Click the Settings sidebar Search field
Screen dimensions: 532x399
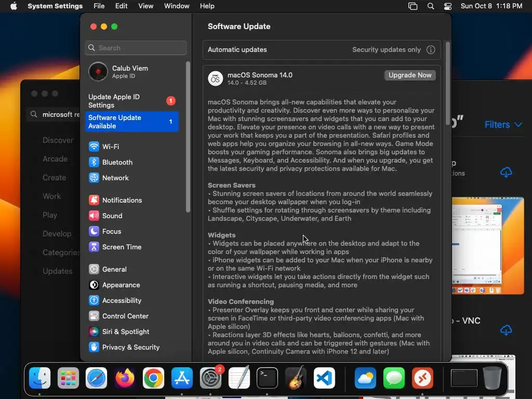(136, 48)
